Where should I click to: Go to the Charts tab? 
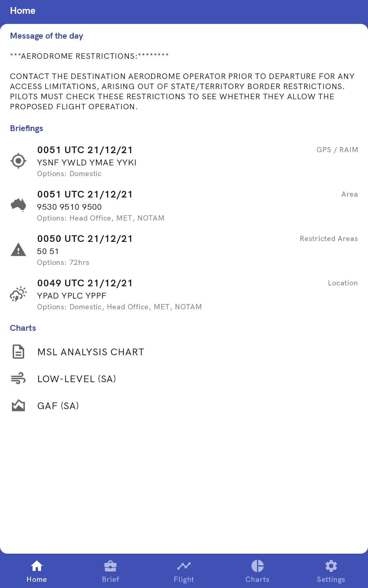click(x=257, y=571)
